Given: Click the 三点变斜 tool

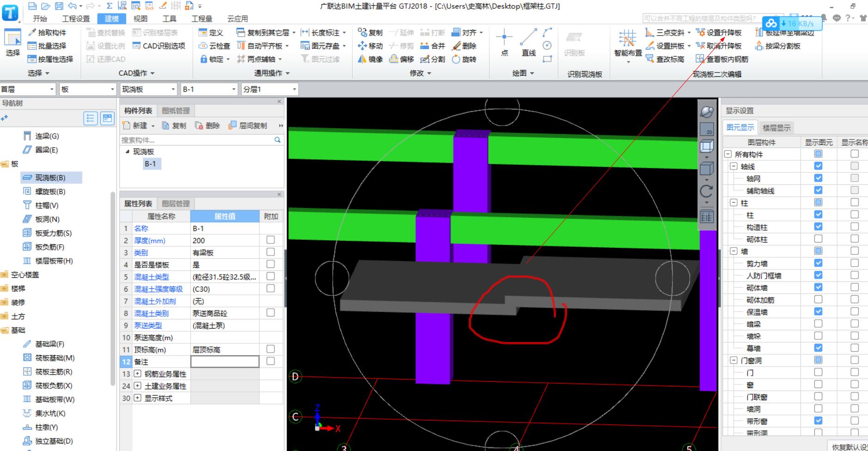Looking at the screenshot, I should click(x=668, y=32).
